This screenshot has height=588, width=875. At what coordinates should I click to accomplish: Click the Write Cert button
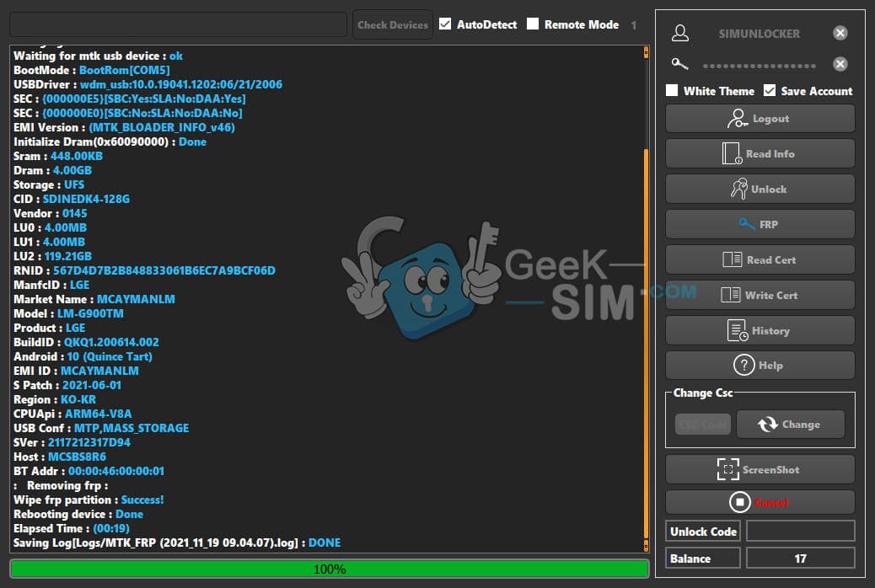(x=760, y=295)
